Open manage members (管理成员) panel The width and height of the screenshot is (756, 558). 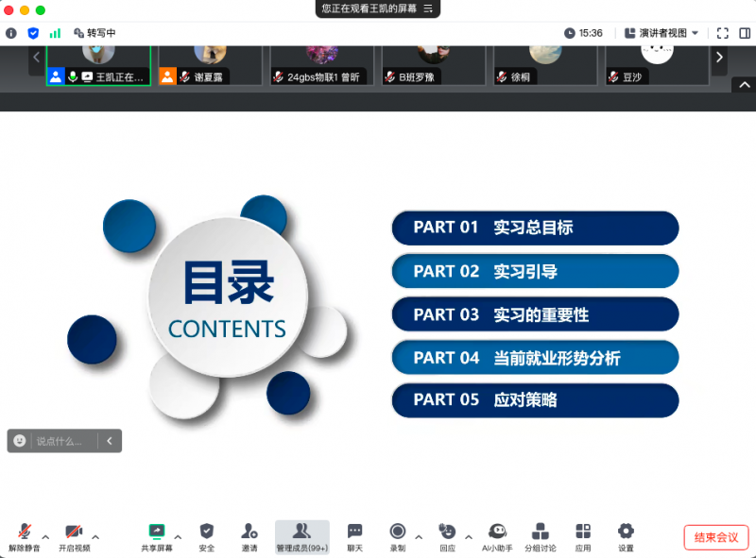(301, 534)
